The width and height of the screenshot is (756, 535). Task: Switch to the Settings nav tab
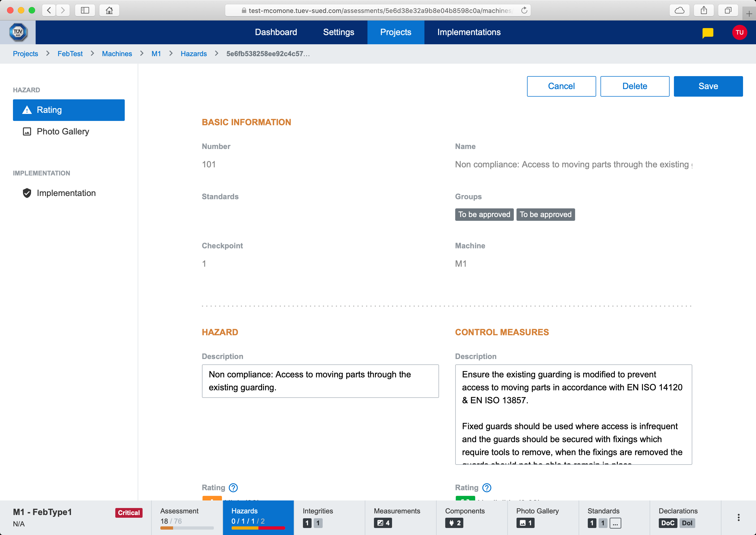339,32
